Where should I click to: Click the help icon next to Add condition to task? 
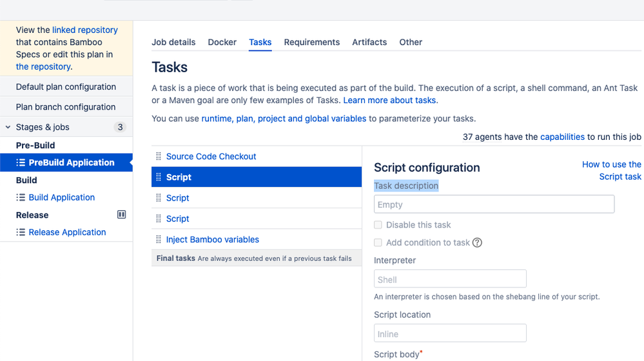[477, 243]
